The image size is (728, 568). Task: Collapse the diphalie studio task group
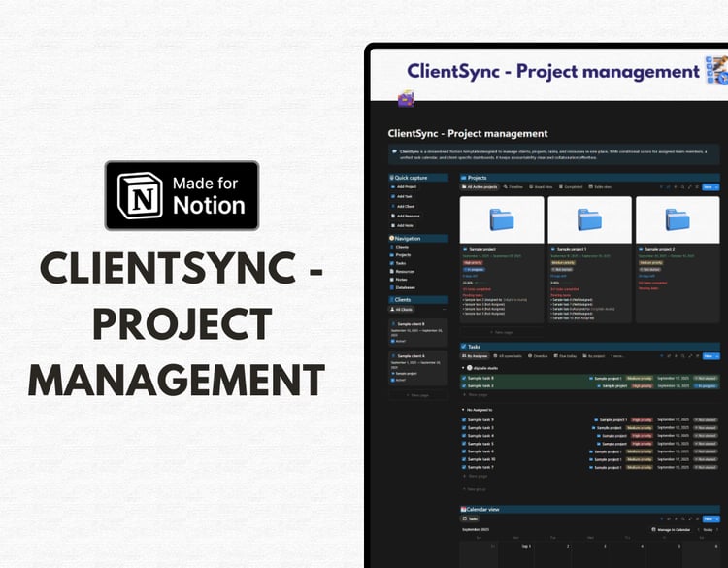(463, 368)
